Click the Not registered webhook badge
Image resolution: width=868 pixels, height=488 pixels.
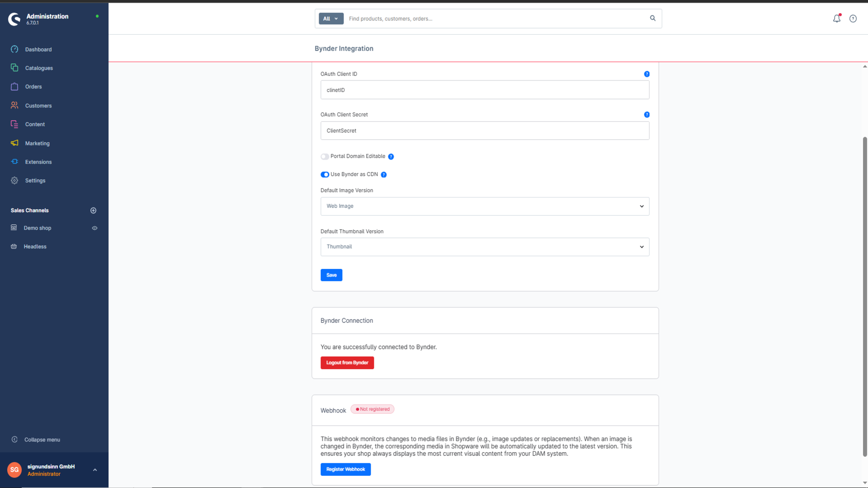(373, 409)
